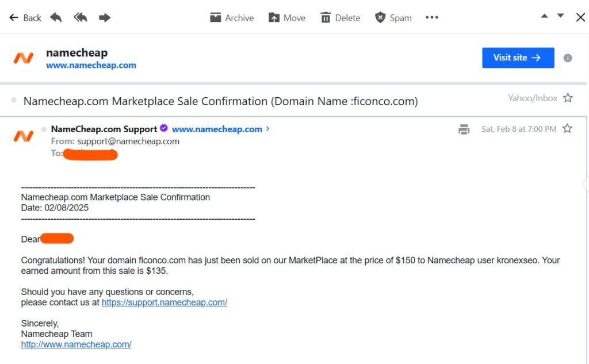The height and width of the screenshot is (364, 589).
Task: Mark this email as Spam
Action: (x=393, y=18)
